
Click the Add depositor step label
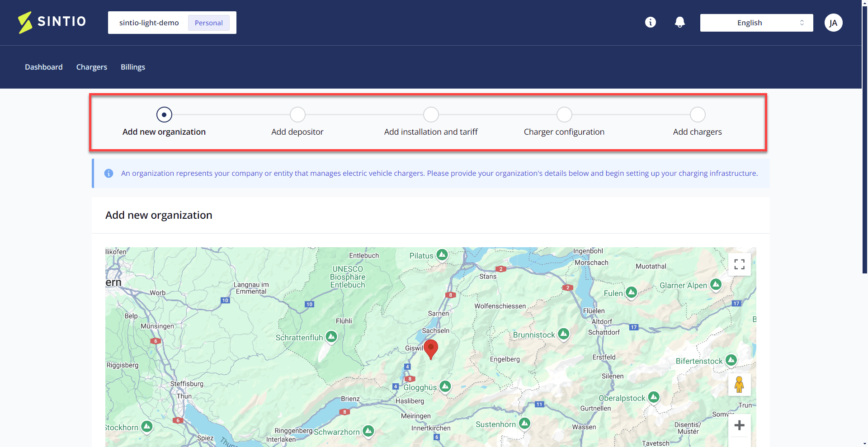(x=297, y=132)
